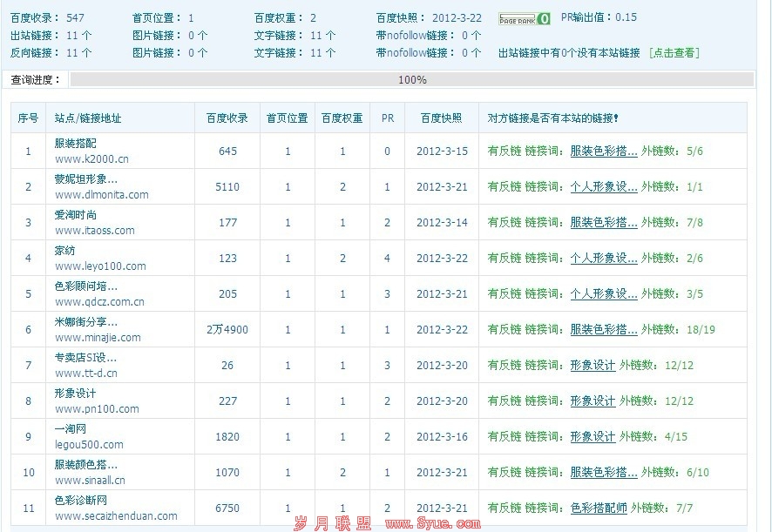Image resolution: width=772 pixels, height=532 pixels.
Task: Click anchor text 形象设计 in tt-d.cn row
Action: pyautogui.click(x=593, y=365)
